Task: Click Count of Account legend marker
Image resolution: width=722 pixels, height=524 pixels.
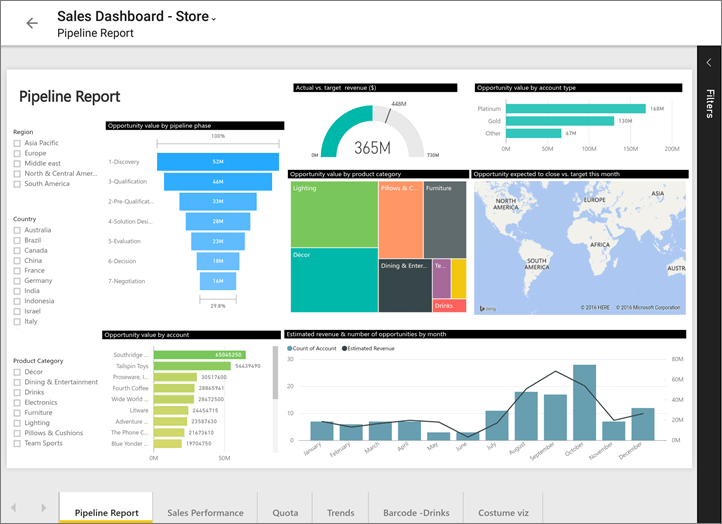Action: pyautogui.click(x=290, y=348)
